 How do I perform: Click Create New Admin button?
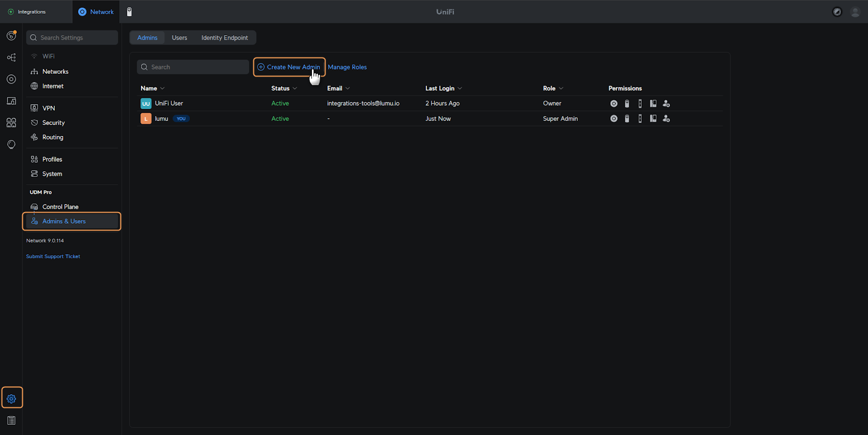point(289,67)
